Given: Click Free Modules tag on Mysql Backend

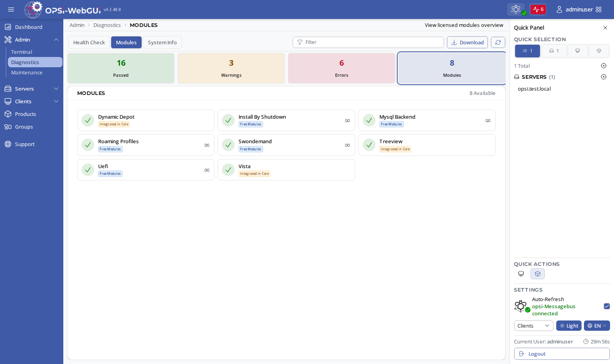Looking at the screenshot, I should (392, 124).
